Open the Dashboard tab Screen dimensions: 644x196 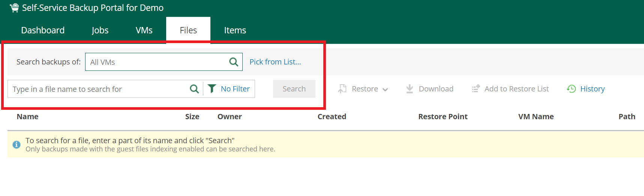[43, 30]
